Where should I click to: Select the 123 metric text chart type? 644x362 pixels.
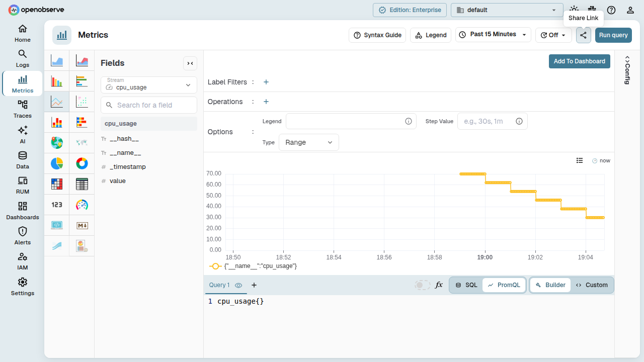pos(57,205)
